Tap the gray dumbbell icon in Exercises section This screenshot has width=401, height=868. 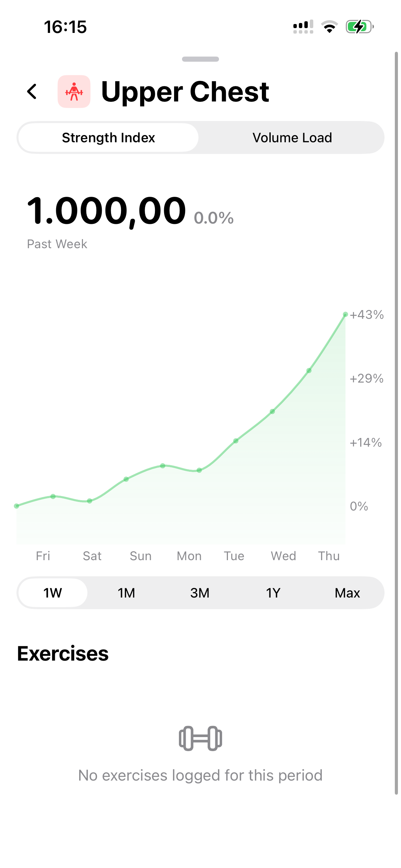tap(200, 738)
